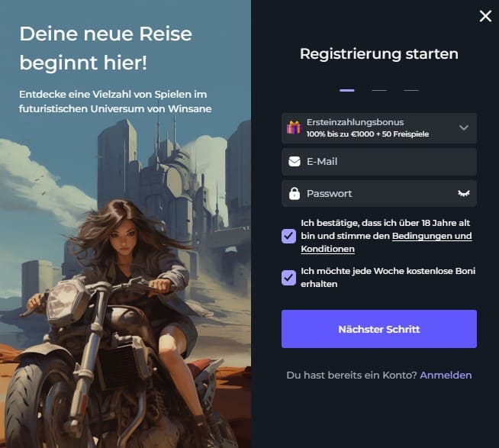Screen dimensions: 499x448
Task: Click the padlock icon in the Passwort field
Action: pos(295,193)
